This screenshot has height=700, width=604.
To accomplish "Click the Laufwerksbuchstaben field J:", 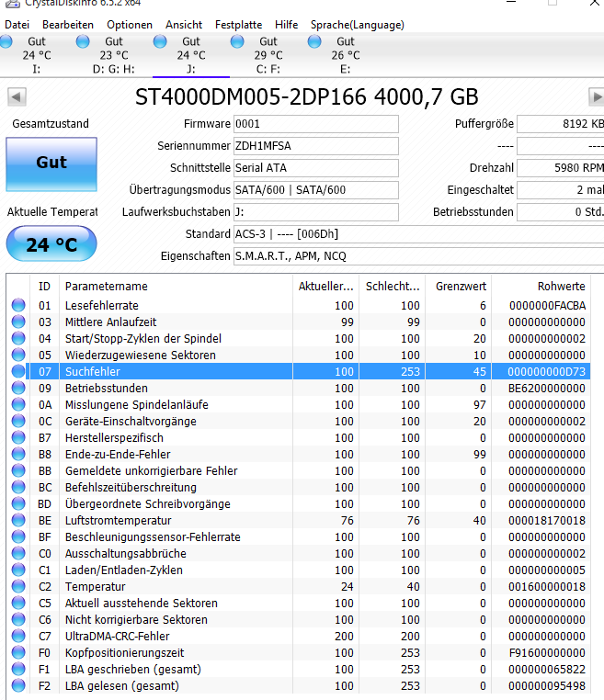I will tap(316, 211).
